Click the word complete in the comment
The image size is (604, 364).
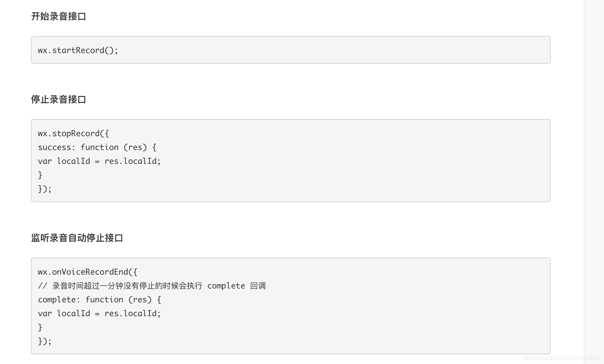tap(226, 286)
